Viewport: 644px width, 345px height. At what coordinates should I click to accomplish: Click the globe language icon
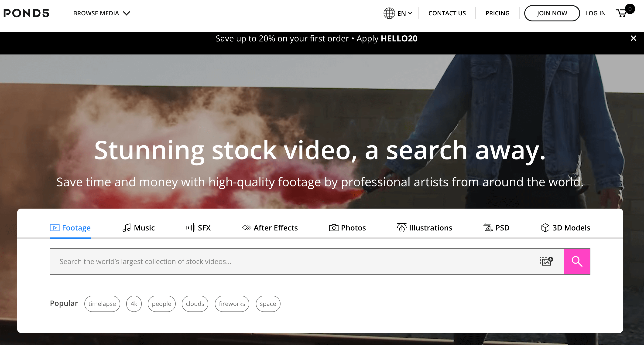(x=389, y=13)
